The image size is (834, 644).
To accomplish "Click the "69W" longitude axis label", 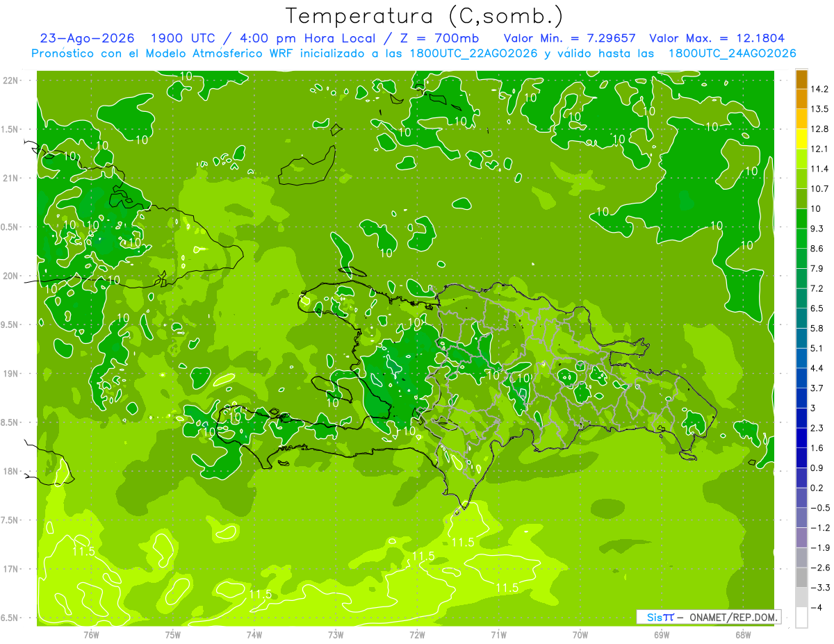I will coord(662,634).
